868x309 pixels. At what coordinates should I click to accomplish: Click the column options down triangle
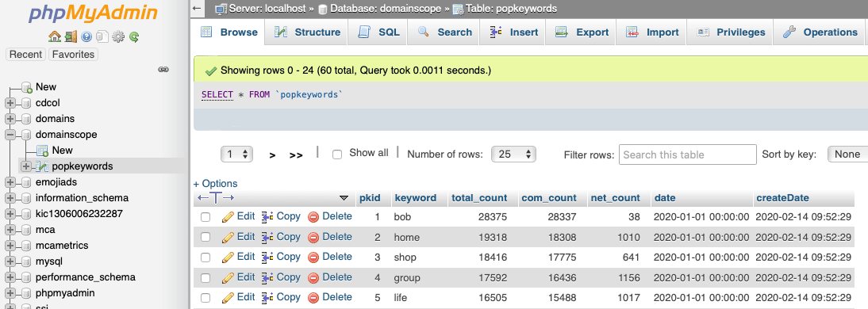click(344, 198)
